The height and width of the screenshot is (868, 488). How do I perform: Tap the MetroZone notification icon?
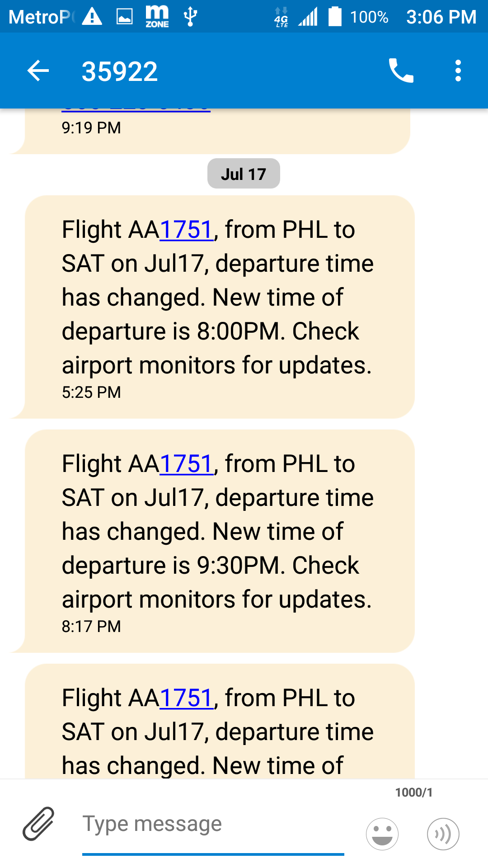pyautogui.click(x=157, y=17)
